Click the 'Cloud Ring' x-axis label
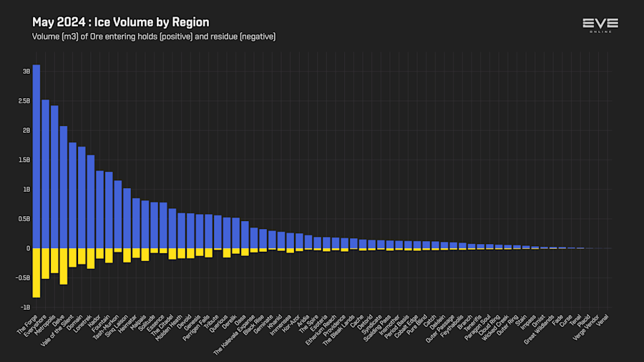 coord(489,325)
